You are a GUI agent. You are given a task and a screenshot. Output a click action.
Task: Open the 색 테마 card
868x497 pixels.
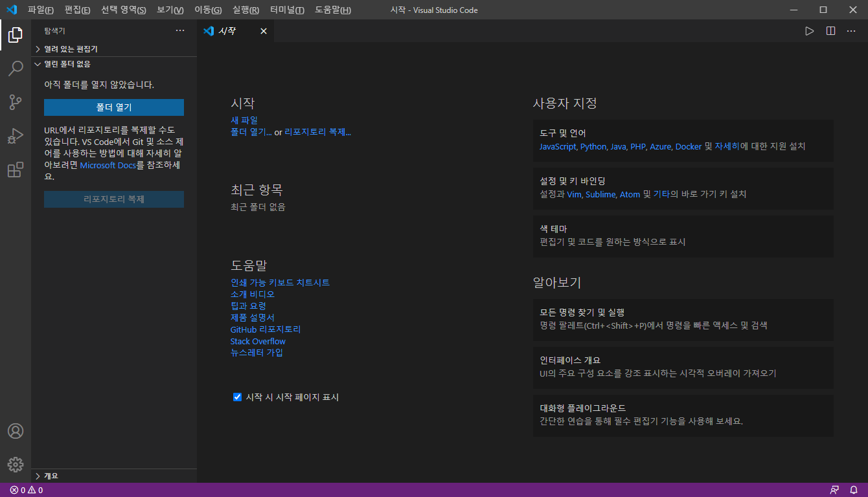coord(683,236)
